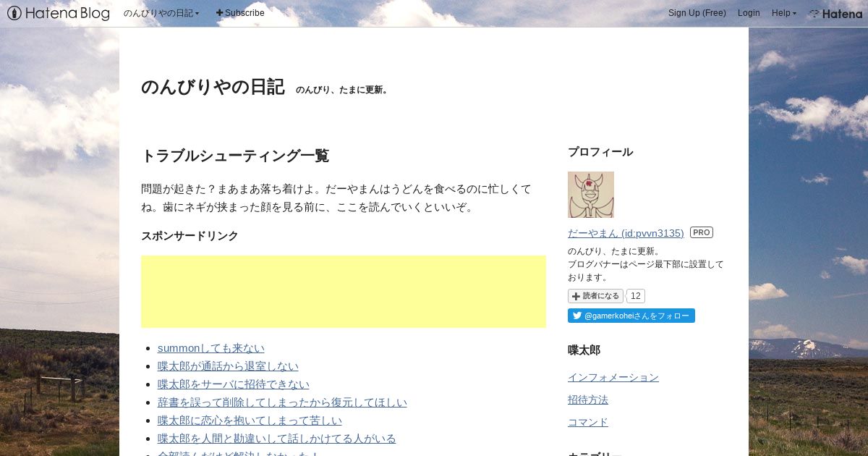
Task: Open 喋太郎を人間と勘違いして話しかけてる link
Action: pos(277,439)
